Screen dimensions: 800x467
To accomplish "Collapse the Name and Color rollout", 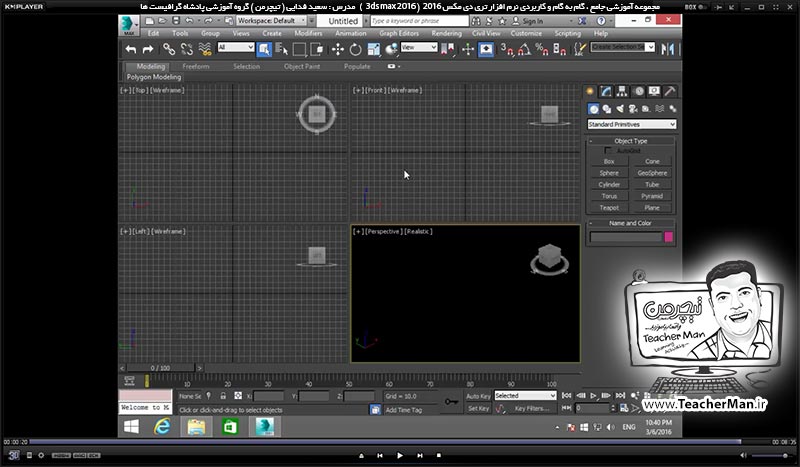I will 631,223.
